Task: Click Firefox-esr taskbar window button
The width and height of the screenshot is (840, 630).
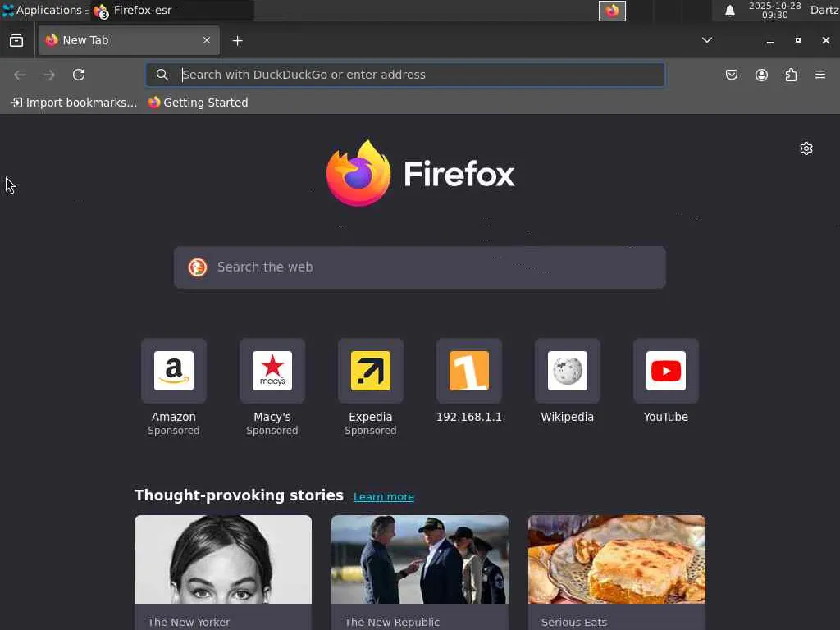Action: [x=171, y=10]
